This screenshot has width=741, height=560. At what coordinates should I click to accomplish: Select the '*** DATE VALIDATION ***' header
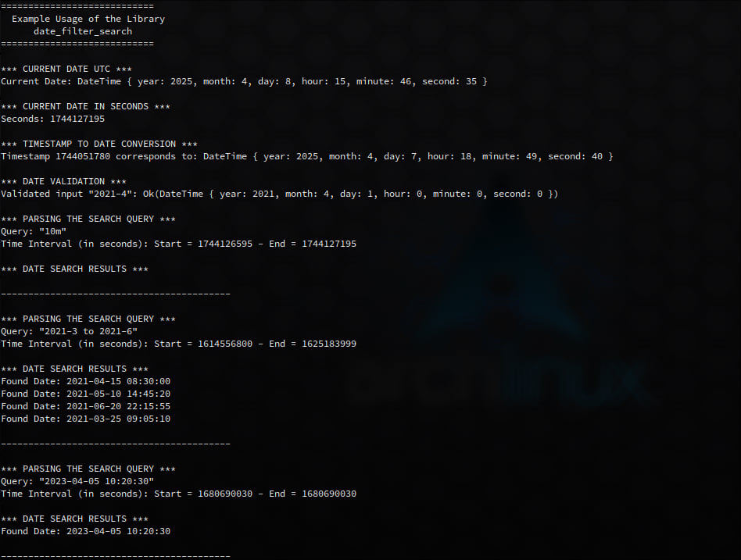click(64, 181)
